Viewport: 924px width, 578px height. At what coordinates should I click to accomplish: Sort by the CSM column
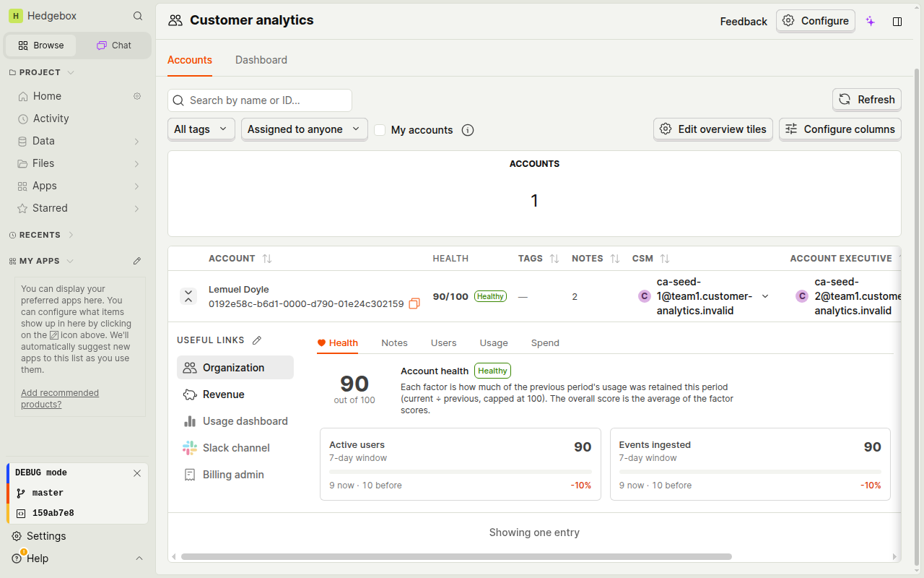tap(665, 259)
